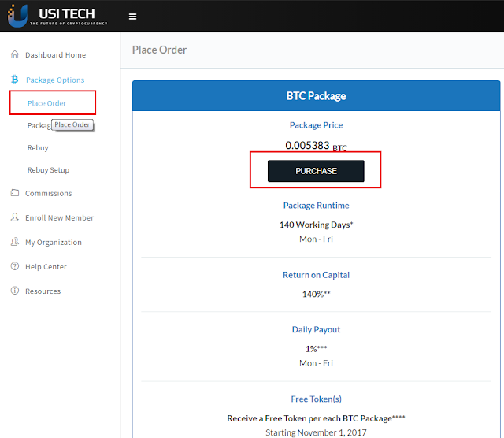
Task: Toggle the hamburger menu icon
Action: tap(132, 17)
